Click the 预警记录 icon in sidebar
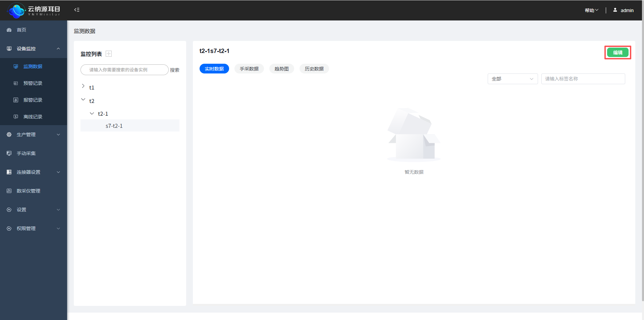The image size is (644, 320). pos(16,83)
